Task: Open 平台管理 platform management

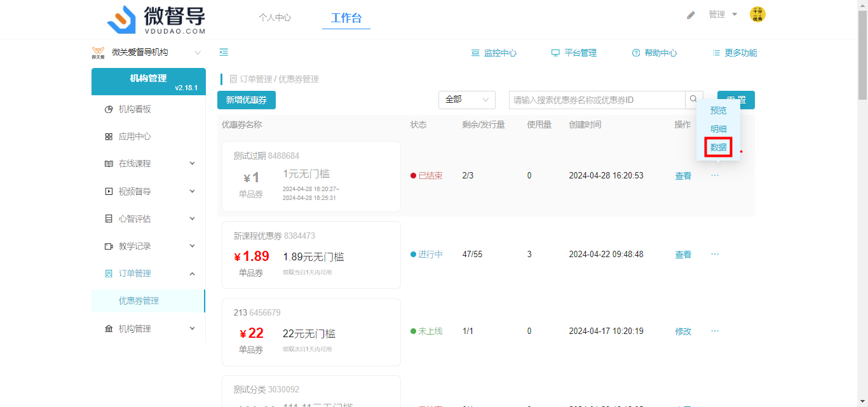Action: pos(574,53)
